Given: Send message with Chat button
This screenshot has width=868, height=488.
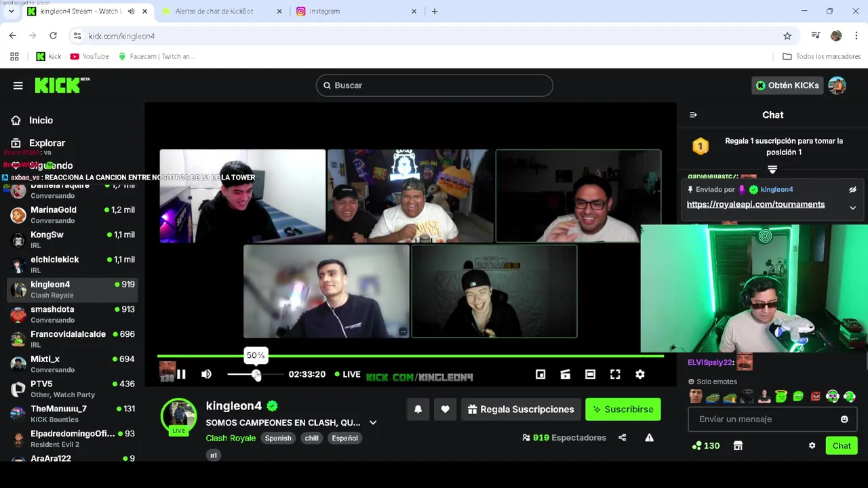Looking at the screenshot, I should click(x=842, y=445).
